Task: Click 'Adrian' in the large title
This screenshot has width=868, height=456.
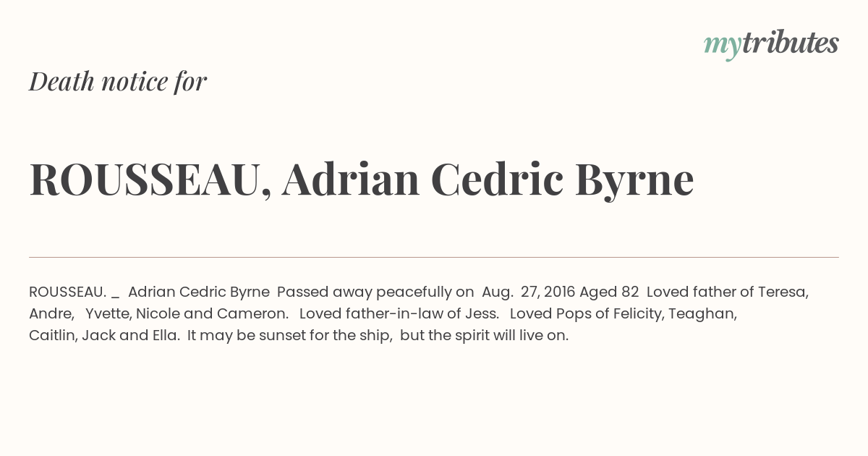Action: tap(351, 180)
